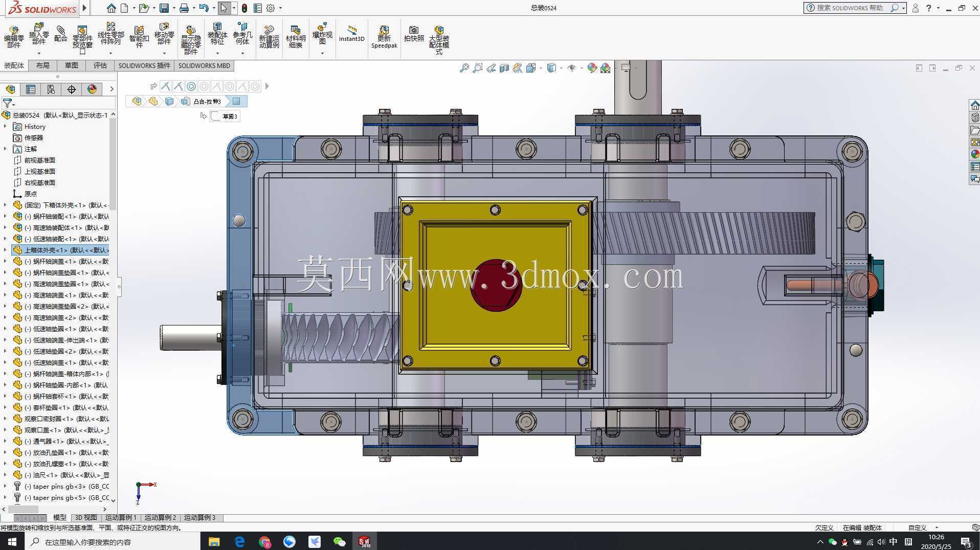Image resolution: width=980 pixels, height=550 pixels.
Task: Switch to the 运动算例 1 bottom tab
Action: pyautogui.click(x=121, y=518)
